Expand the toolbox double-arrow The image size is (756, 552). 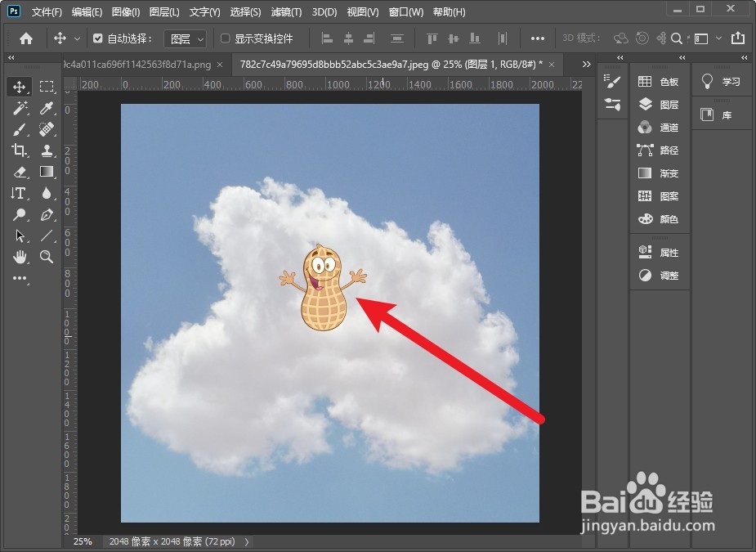click(11, 57)
